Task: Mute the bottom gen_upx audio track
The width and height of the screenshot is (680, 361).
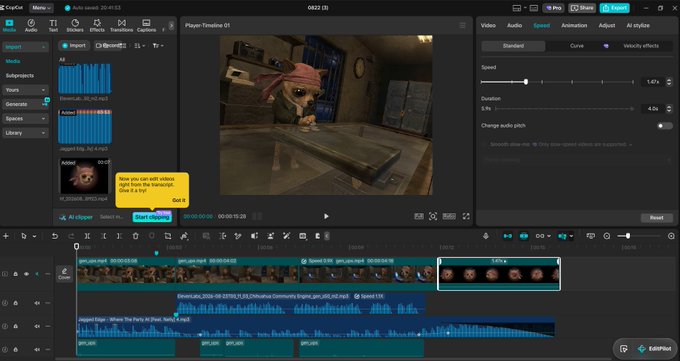Action: pyautogui.click(x=37, y=349)
